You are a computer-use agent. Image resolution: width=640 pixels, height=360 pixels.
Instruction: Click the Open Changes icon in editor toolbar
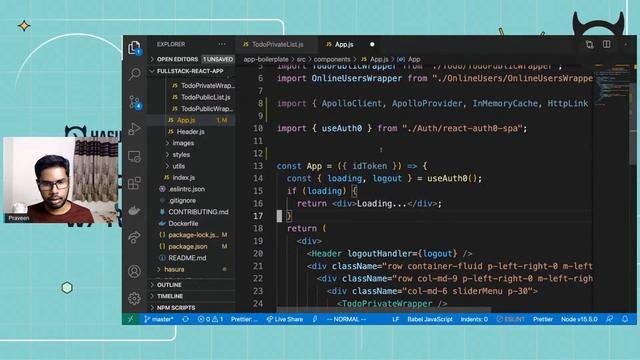[x=589, y=44]
